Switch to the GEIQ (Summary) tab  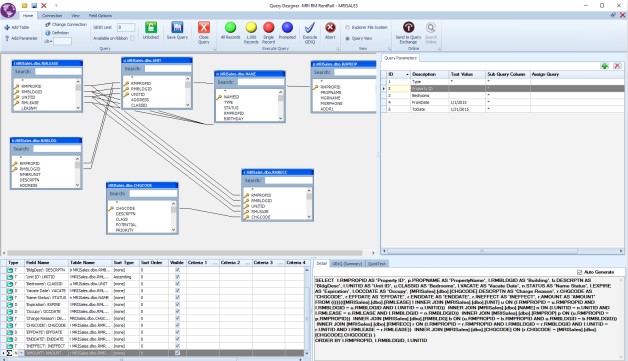click(347, 264)
